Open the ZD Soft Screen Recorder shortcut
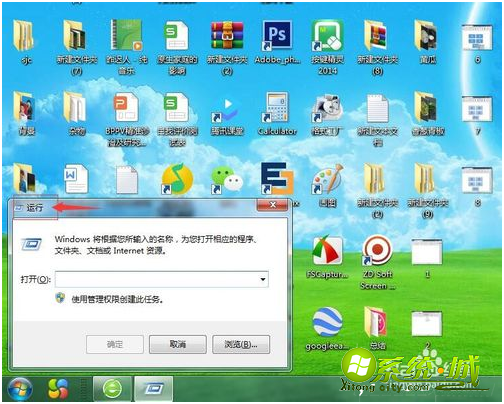The width and height of the screenshot is (504, 404). pos(377,250)
